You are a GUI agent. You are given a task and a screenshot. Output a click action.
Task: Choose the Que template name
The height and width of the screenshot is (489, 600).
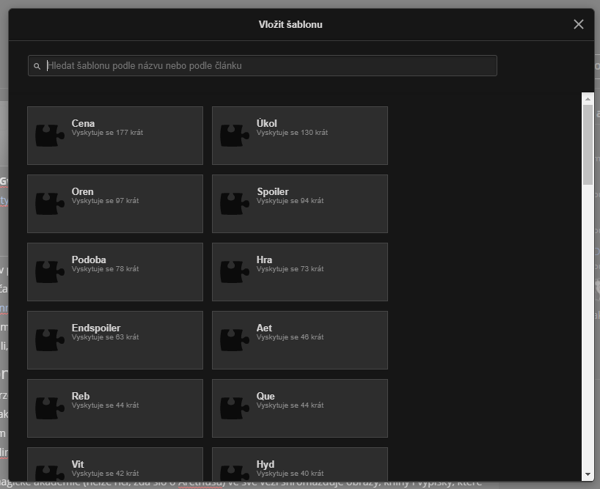tap(266, 396)
